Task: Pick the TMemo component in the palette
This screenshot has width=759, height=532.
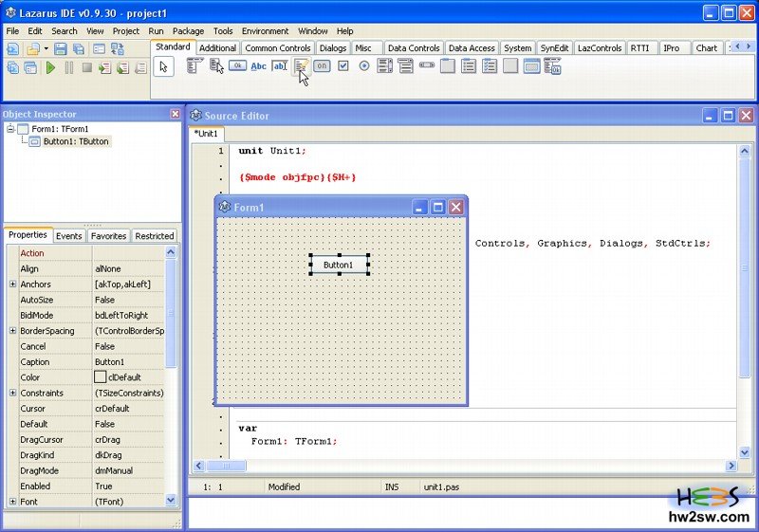Action: 301,65
